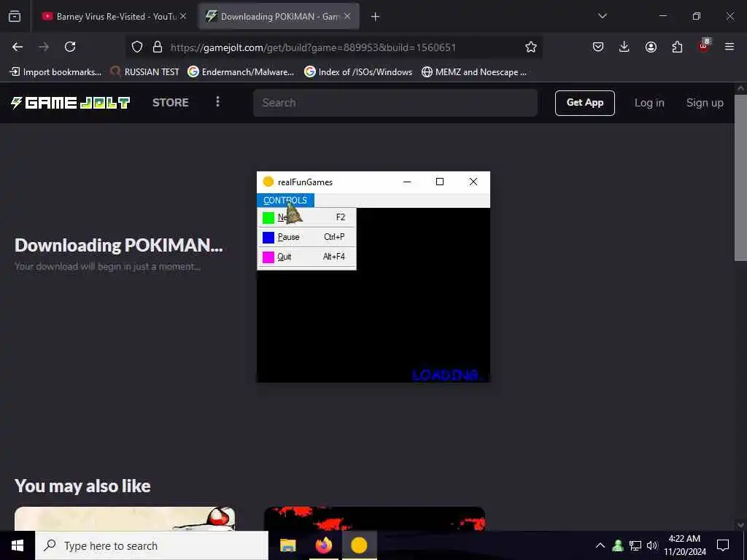Open the red-black recommended game thumbnail
The width and height of the screenshot is (747, 560).
(x=374, y=518)
